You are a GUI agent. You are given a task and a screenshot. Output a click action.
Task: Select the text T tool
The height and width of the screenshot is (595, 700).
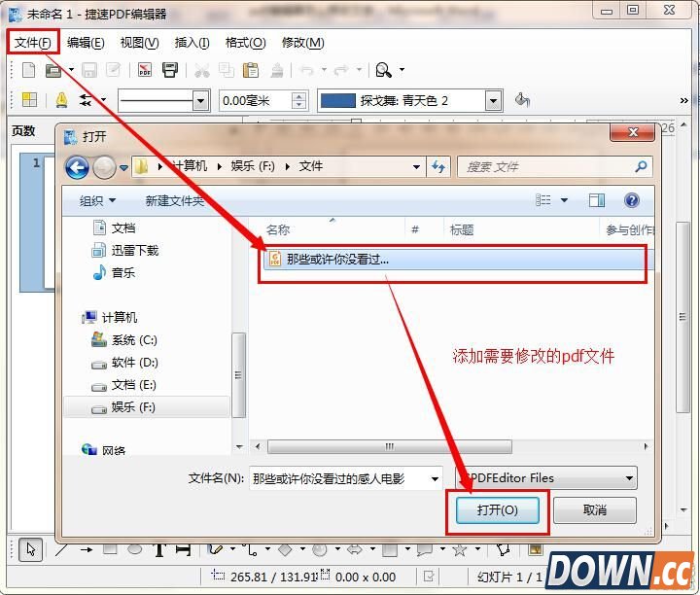click(x=158, y=550)
